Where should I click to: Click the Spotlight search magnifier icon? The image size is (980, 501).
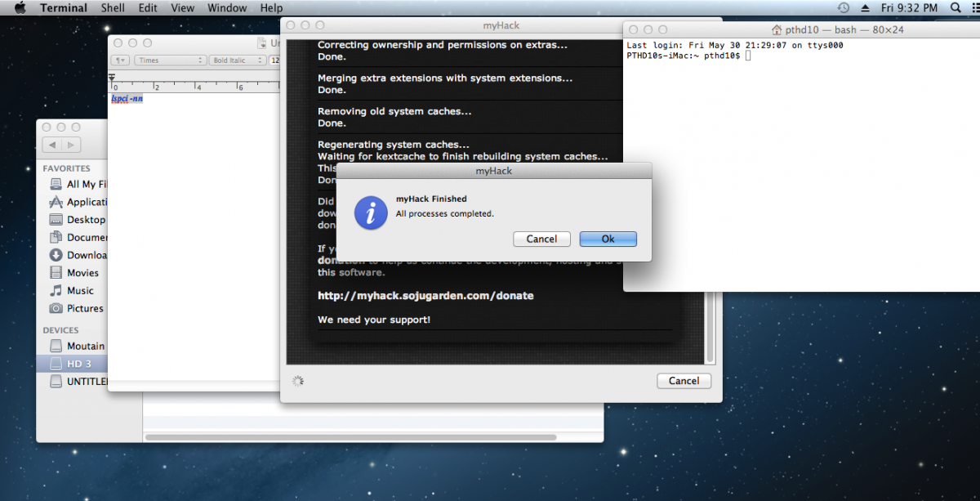pyautogui.click(x=956, y=8)
